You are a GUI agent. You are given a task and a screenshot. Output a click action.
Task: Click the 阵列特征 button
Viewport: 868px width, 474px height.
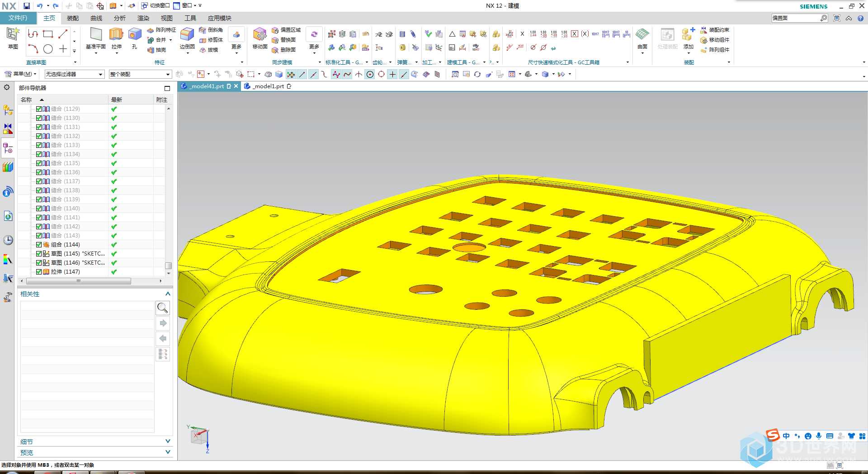pos(161,30)
